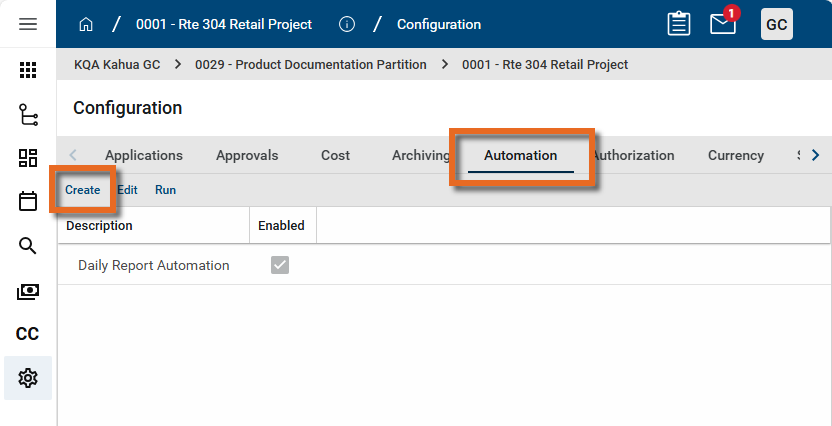
Task: Switch to the Currency tab
Action: click(735, 155)
